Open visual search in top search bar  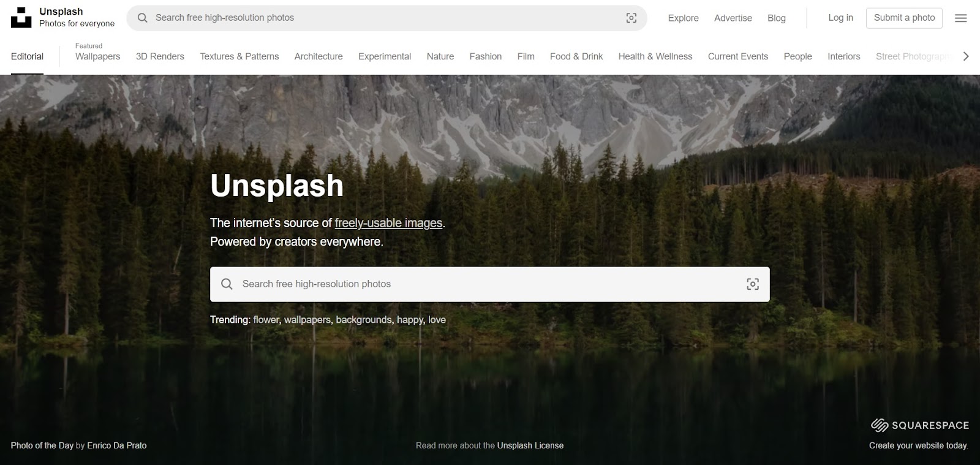[631, 18]
